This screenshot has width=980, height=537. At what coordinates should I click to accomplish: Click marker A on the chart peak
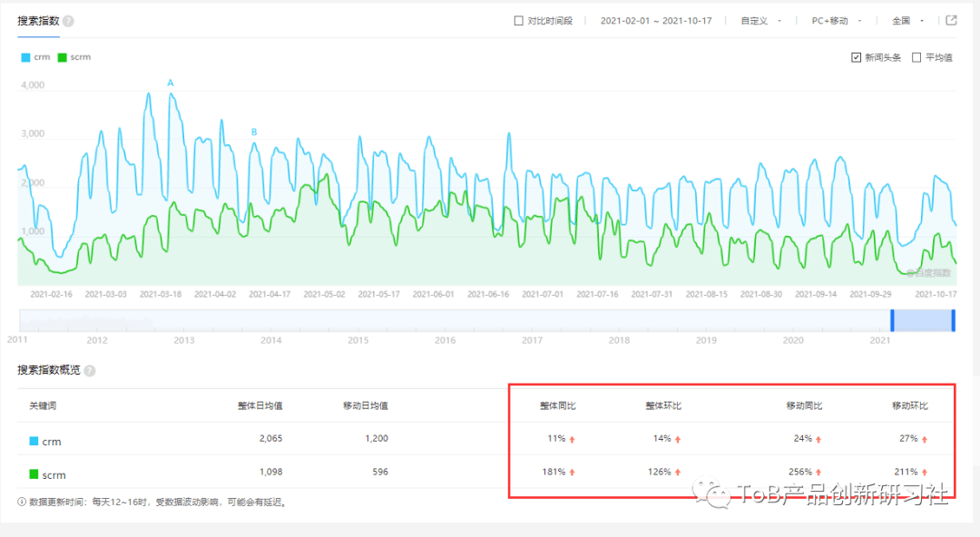click(x=170, y=83)
